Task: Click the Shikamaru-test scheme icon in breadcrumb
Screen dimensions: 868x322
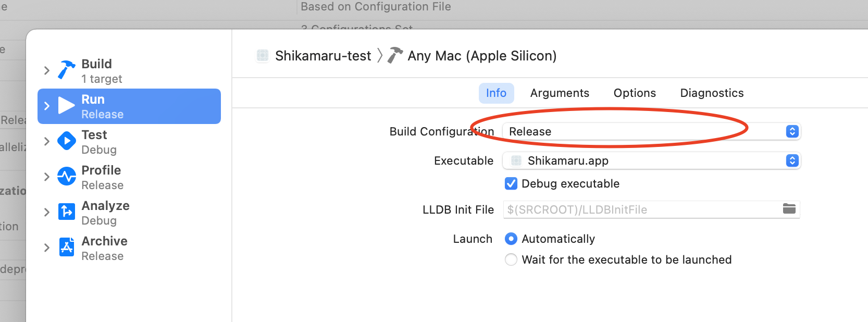Action: [263, 56]
